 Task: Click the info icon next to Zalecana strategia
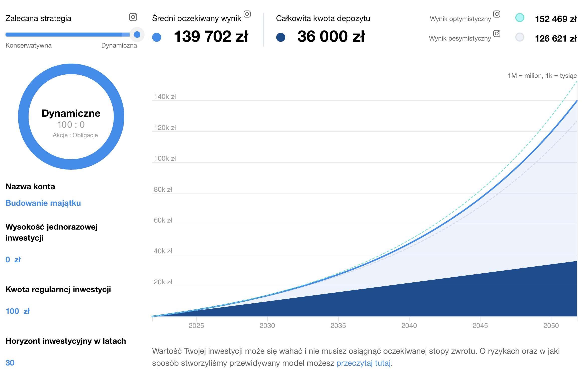133,17
